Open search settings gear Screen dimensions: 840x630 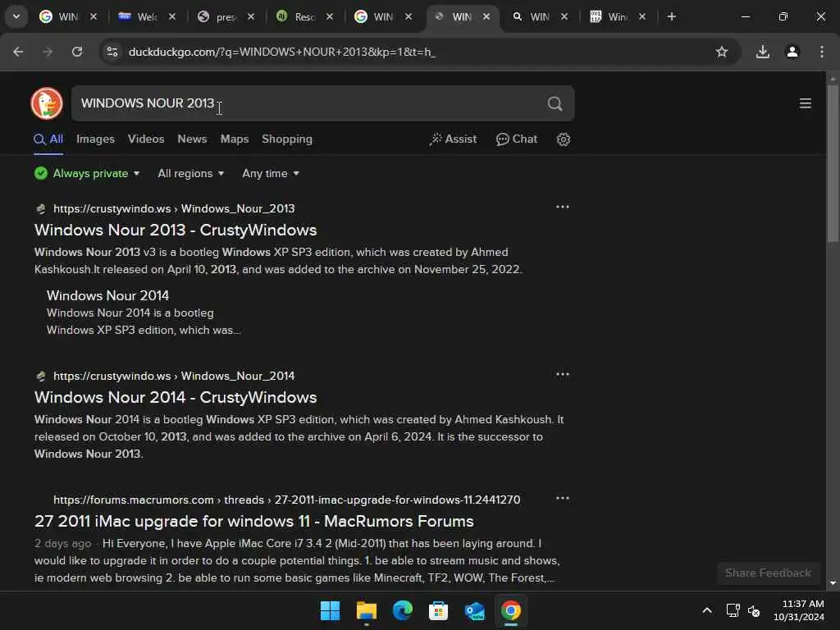[x=563, y=139]
